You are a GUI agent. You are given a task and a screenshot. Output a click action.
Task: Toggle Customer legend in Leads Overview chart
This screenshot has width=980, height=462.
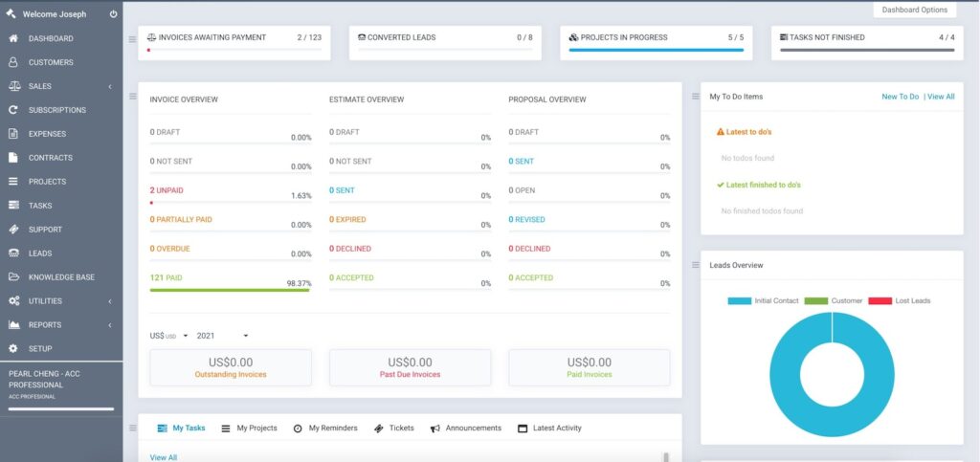click(831, 300)
